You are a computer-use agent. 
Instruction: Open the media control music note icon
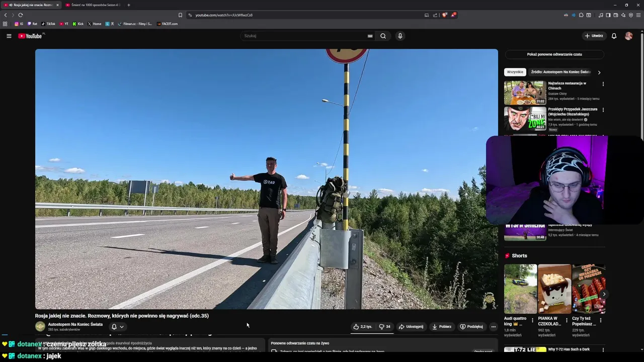pyautogui.click(x=601, y=15)
